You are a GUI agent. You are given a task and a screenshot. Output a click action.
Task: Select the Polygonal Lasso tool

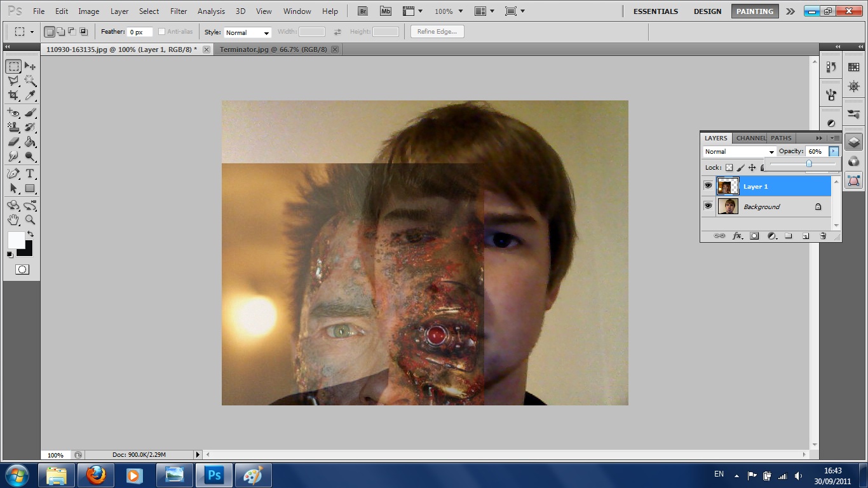point(13,81)
